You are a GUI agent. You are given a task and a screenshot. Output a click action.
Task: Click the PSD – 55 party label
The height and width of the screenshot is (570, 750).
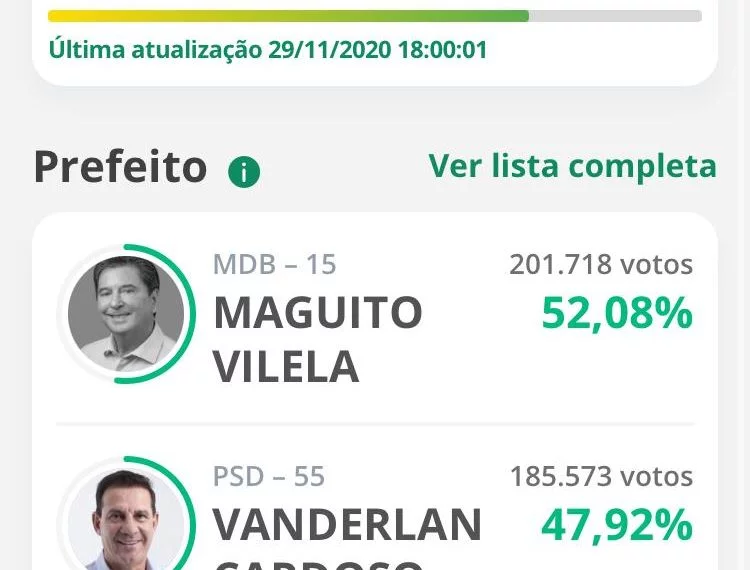tap(269, 476)
